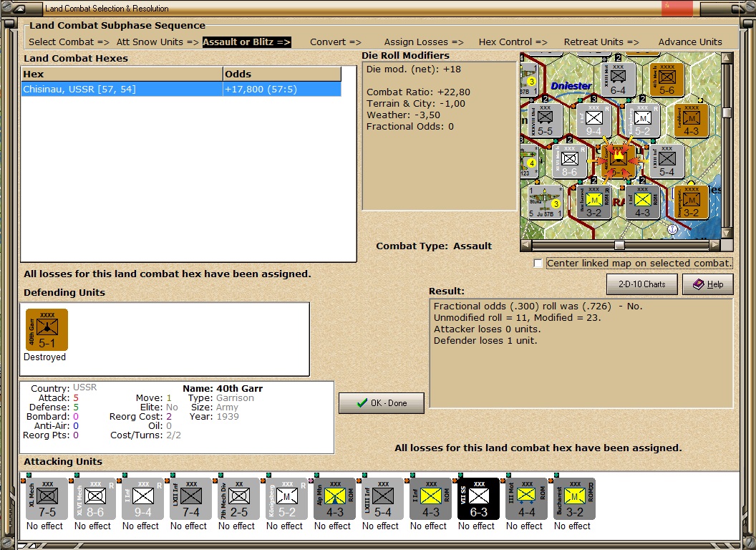Click the orange 4-3 Soviet unit on minimap
Viewport: 756px width, 550px height.
[x=691, y=120]
